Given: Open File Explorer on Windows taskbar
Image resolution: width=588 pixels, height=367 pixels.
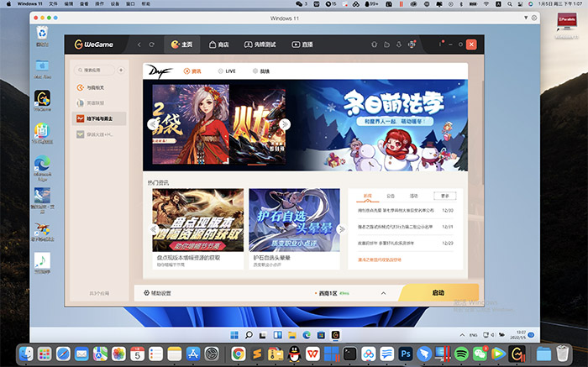Looking at the screenshot, I should click(x=292, y=335).
